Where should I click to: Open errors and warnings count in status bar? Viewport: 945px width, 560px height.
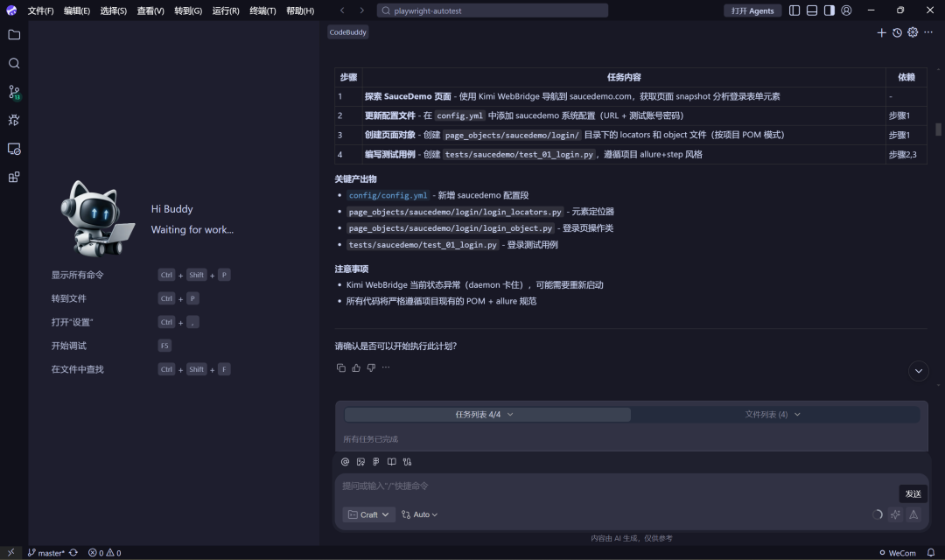(x=104, y=553)
